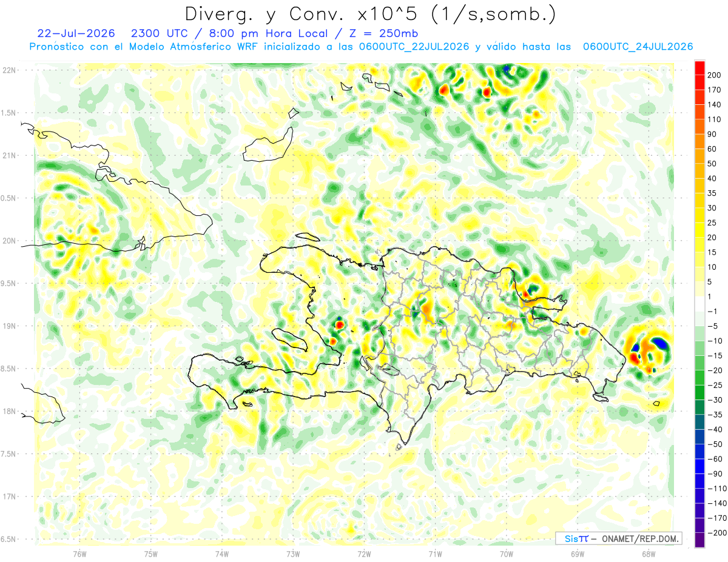Click the colorbar label '-25'
This screenshot has width=728, height=562.
coord(716,385)
